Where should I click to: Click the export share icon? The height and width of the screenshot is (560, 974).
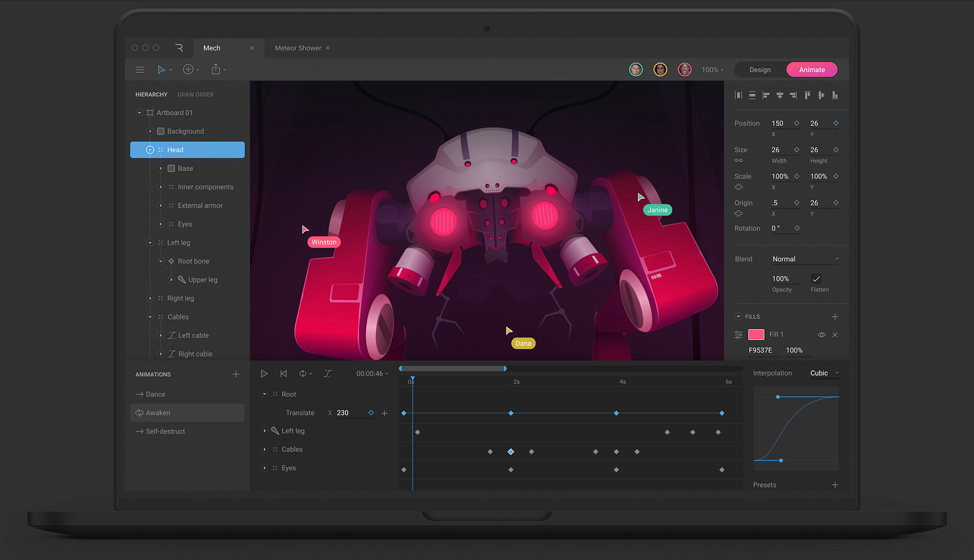tap(215, 70)
